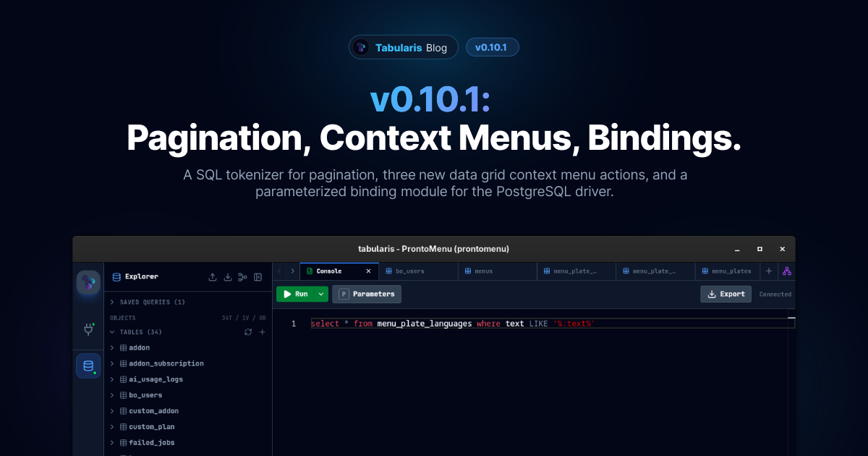
Task: Switch to the bo_users tab
Action: tap(419, 271)
